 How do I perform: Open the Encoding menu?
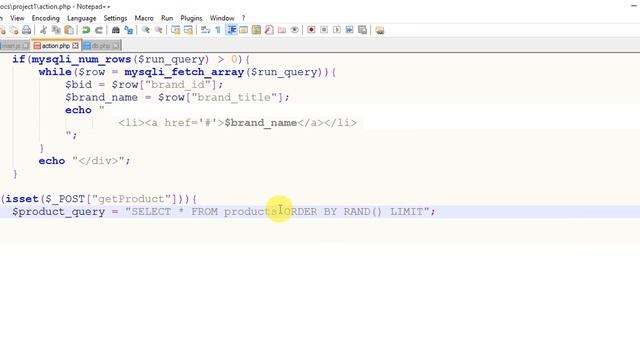pyautogui.click(x=46, y=18)
